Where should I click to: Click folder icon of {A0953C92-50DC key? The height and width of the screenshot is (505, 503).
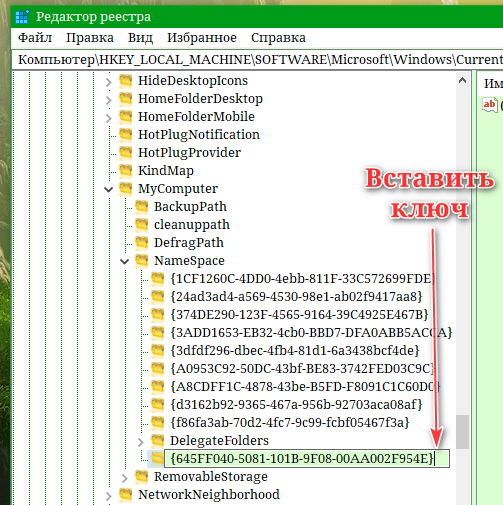158,369
